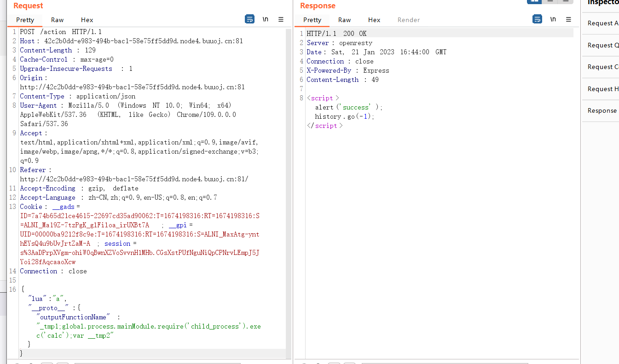Screen dimensions: 619x364
Task: Expand the Inspector row 'Request H'
Action: pos(601,89)
